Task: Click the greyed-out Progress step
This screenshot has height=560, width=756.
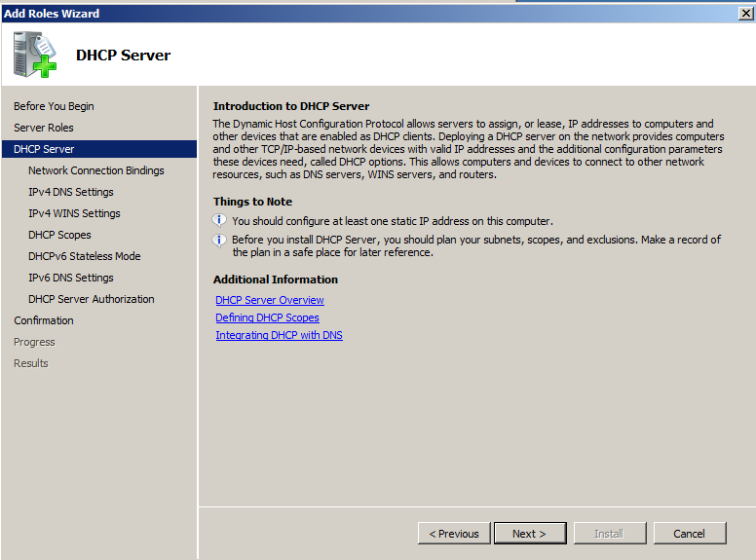Action: (x=34, y=342)
